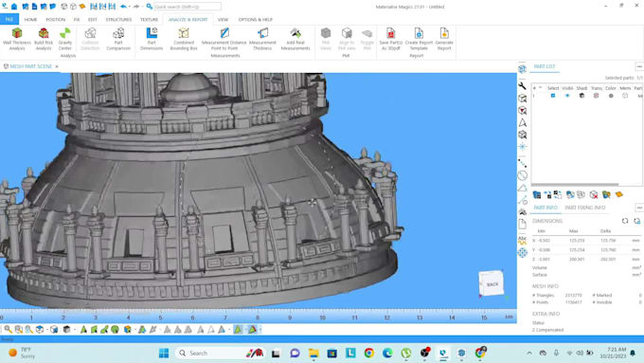
Task: Click the Z row Max value 200.501
Action: 577,260
